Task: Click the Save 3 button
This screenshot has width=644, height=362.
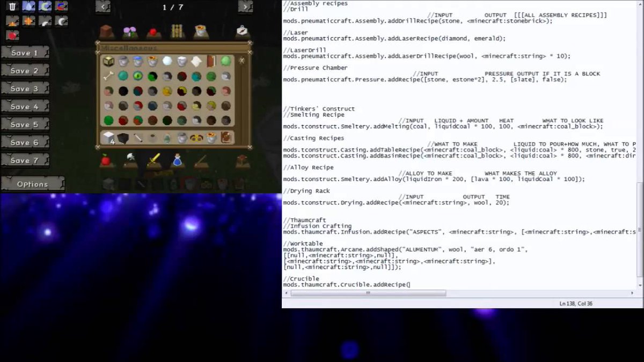Action: 25,88
